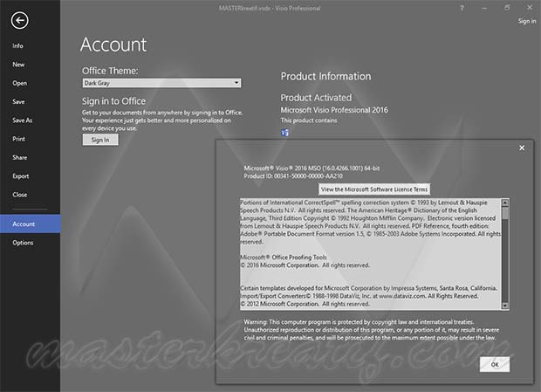Image resolution: width=541 pixels, height=392 pixels.
Task: Click the Product Activated heading
Action: [x=316, y=98]
